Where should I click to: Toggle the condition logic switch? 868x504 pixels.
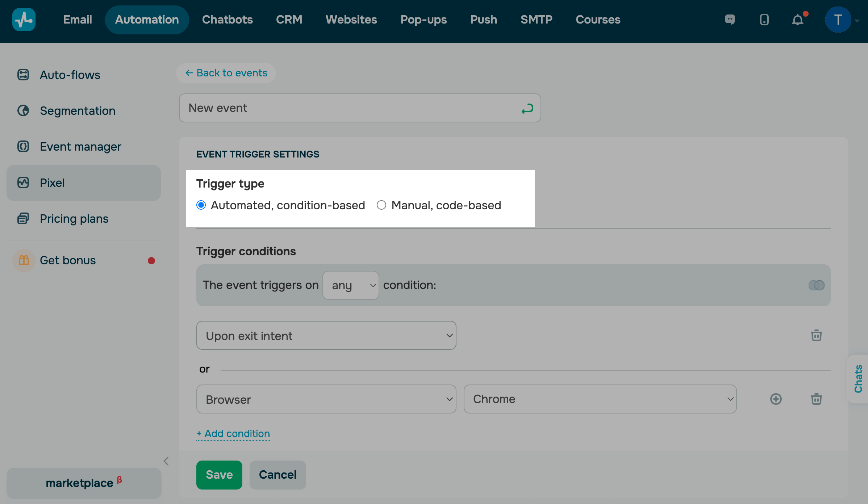[816, 285]
